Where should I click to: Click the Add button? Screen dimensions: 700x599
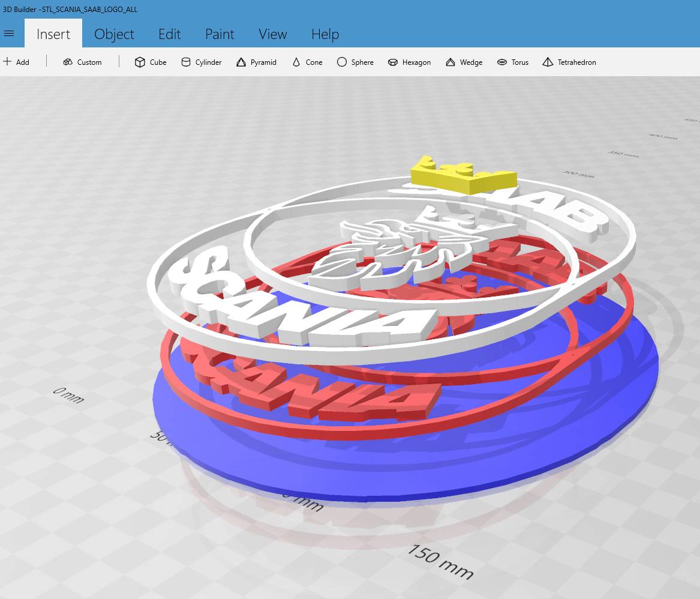pyautogui.click(x=17, y=62)
